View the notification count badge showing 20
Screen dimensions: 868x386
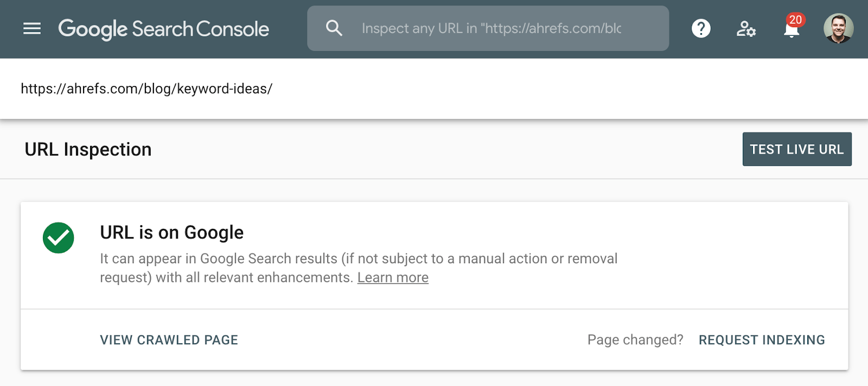click(x=795, y=20)
